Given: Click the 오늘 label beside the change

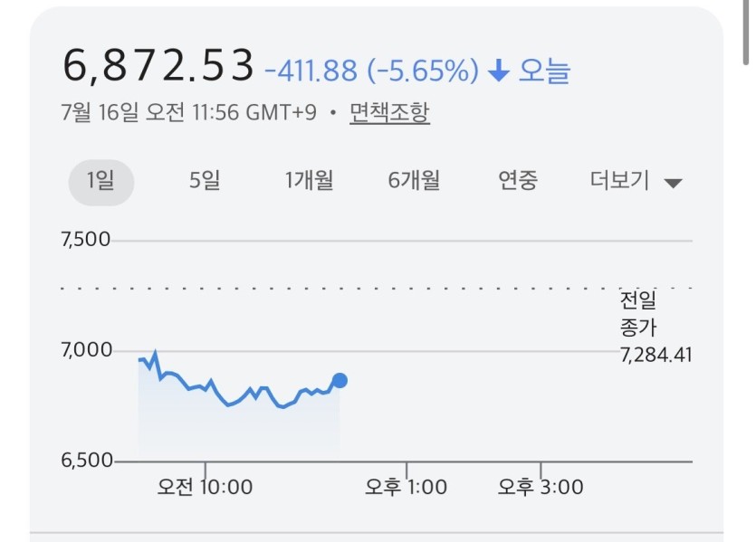Looking at the screenshot, I should [x=544, y=71].
